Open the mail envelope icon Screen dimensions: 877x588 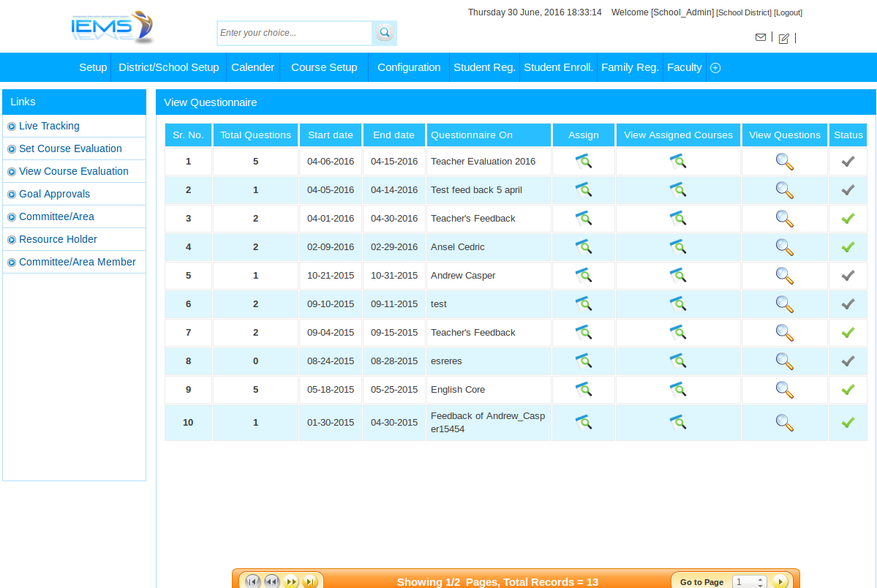[760, 37]
